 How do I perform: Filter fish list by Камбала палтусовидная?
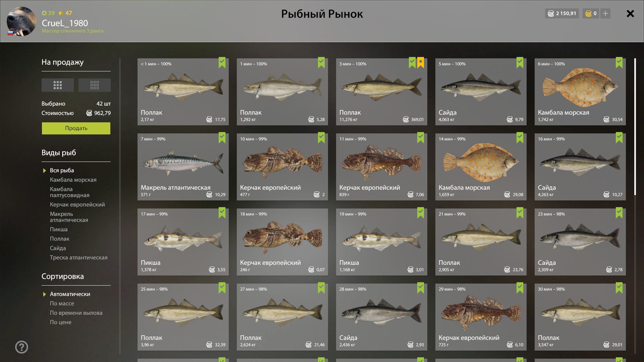[x=70, y=192]
